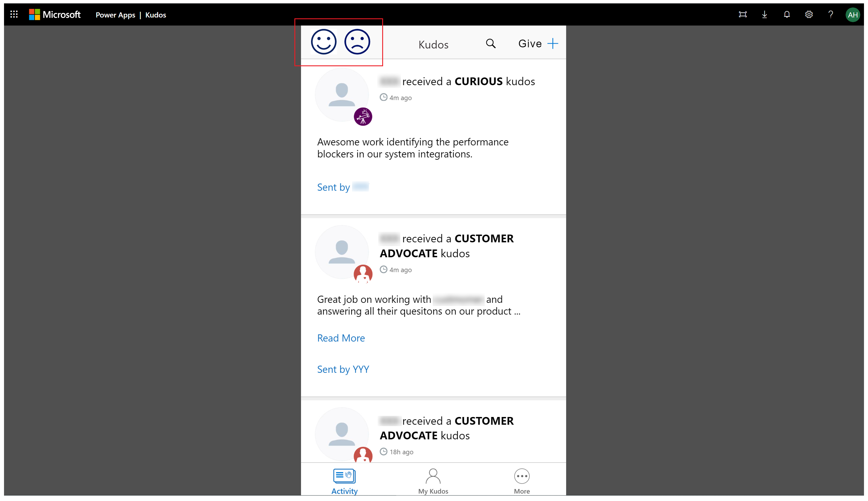868x501 pixels.
Task: Read More on Customer Advocate kudos
Action: coord(341,338)
